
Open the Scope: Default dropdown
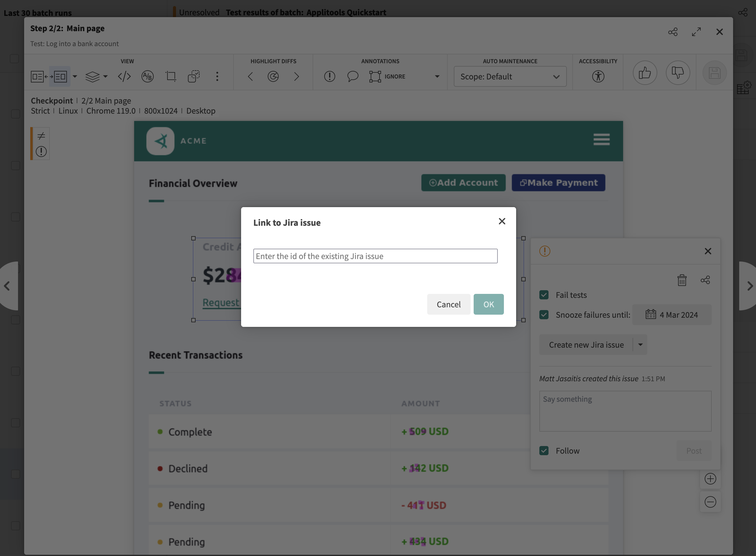tap(510, 76)
